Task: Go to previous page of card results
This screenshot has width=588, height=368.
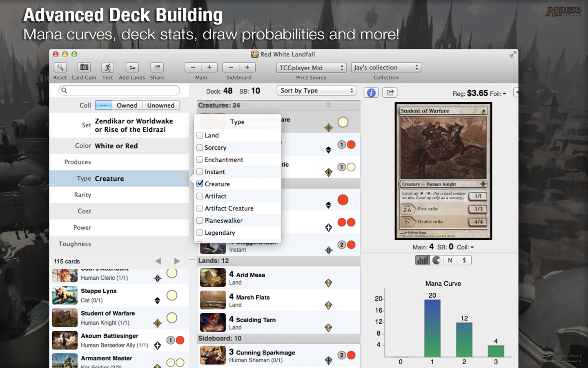Action: click(x=158, y=261)
